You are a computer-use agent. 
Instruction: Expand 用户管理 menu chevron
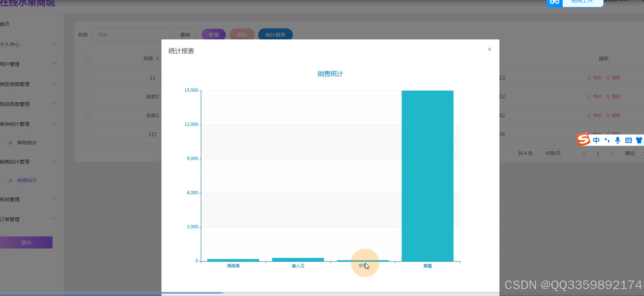tap(54, 64)
